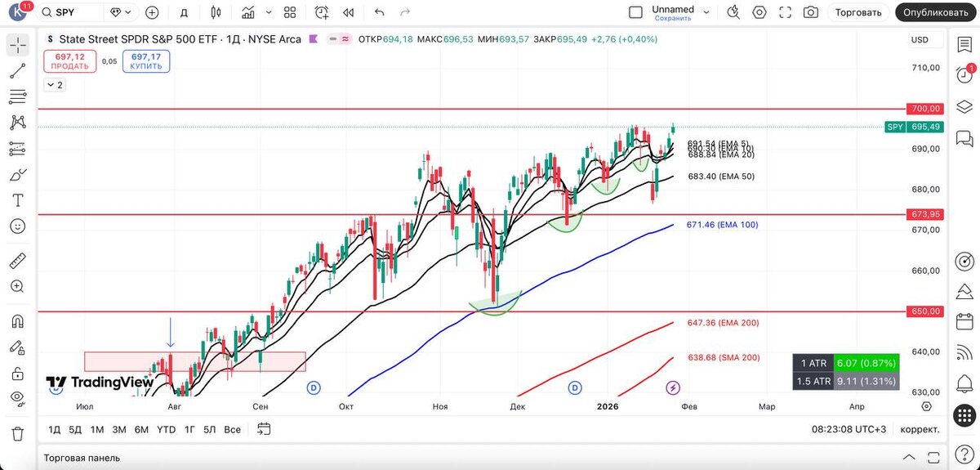This screenshot has width=980, height=470.
Task: Select the text annotation tool
Action: [17, 200]
